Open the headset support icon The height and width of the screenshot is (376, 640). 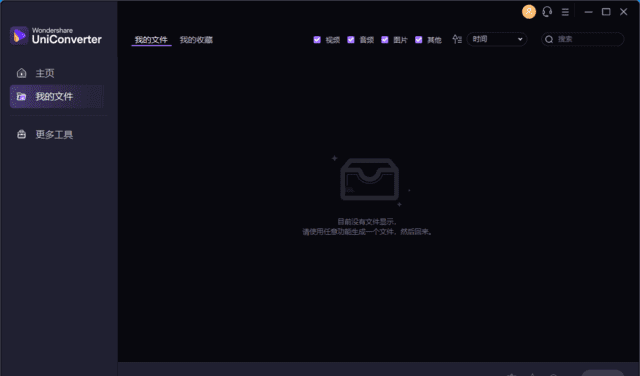[547, 12]
